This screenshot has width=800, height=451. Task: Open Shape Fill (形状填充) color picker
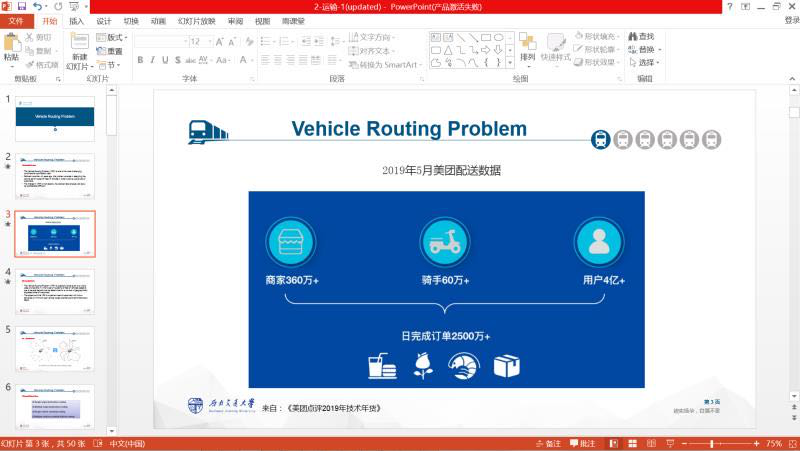click(597, 36)
